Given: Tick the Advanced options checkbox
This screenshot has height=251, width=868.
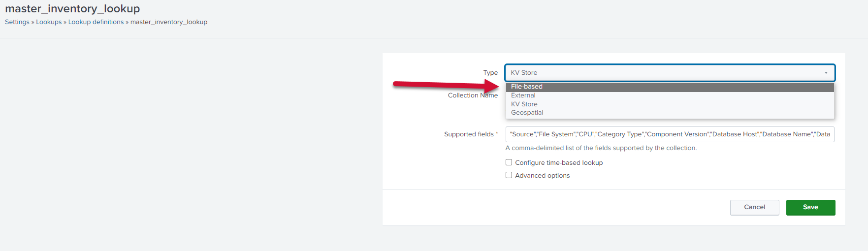Looking at the screenshot, I should (x=509, y=175).
